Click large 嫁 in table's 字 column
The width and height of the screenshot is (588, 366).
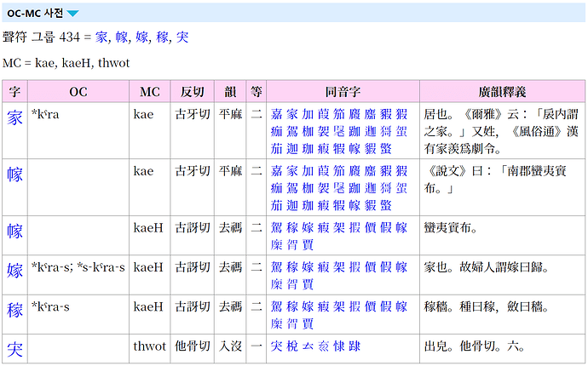pos(14,271)
